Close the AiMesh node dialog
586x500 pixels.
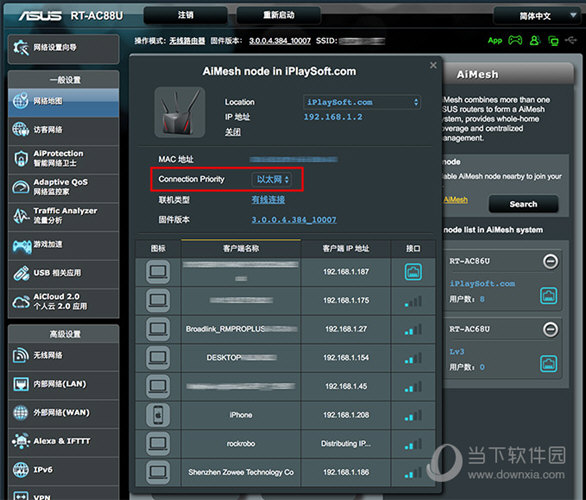pyautogui.click(x=433, y=65)
